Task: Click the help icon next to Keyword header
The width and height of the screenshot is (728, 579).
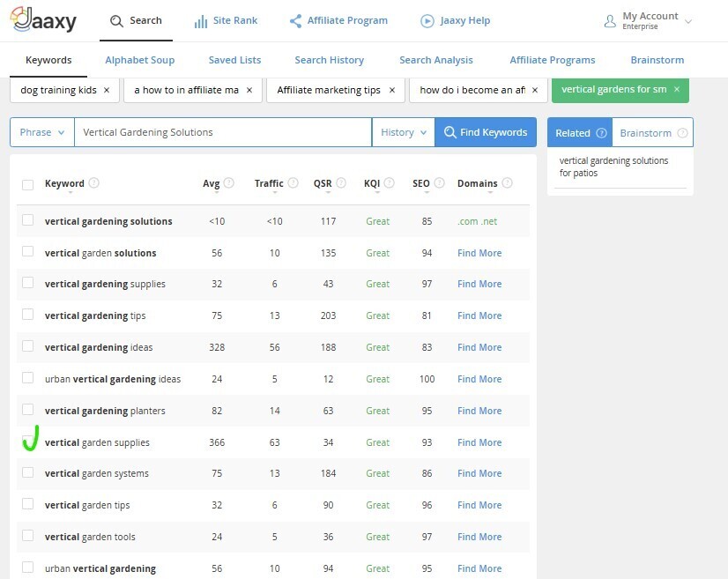Action: (93, 182)
